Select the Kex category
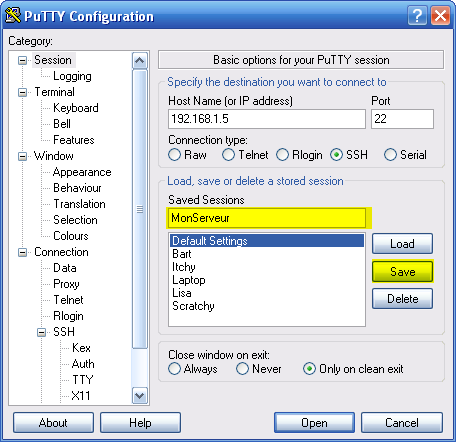Image resolution: width=456 pixels, height=442 pixels. (81, 348)
